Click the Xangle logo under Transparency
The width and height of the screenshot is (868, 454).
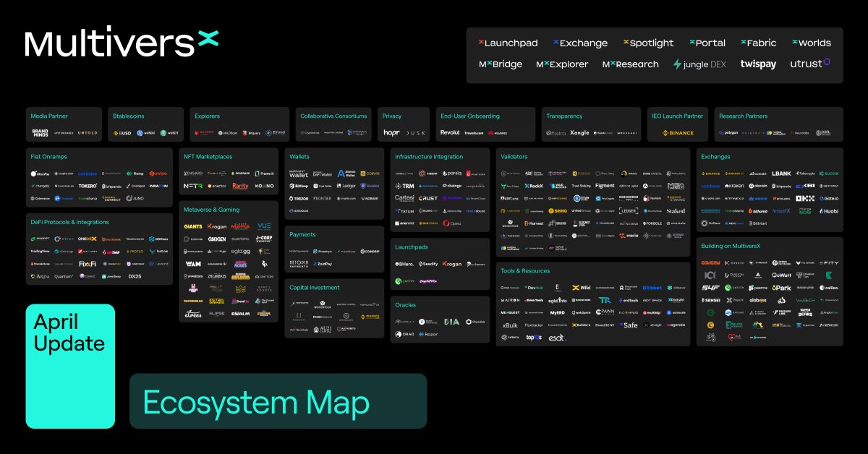tap(579, 133)
